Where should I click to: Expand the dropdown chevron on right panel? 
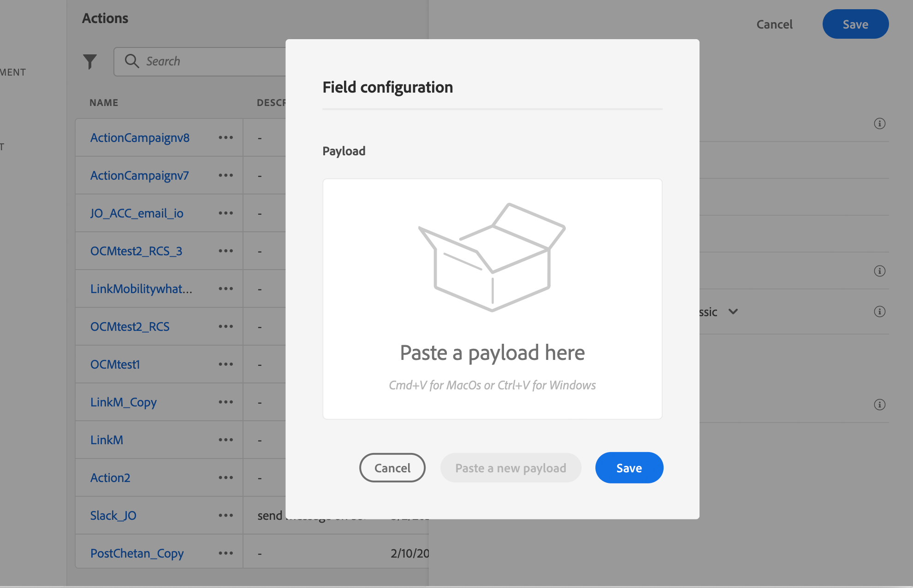click(733, 312)
